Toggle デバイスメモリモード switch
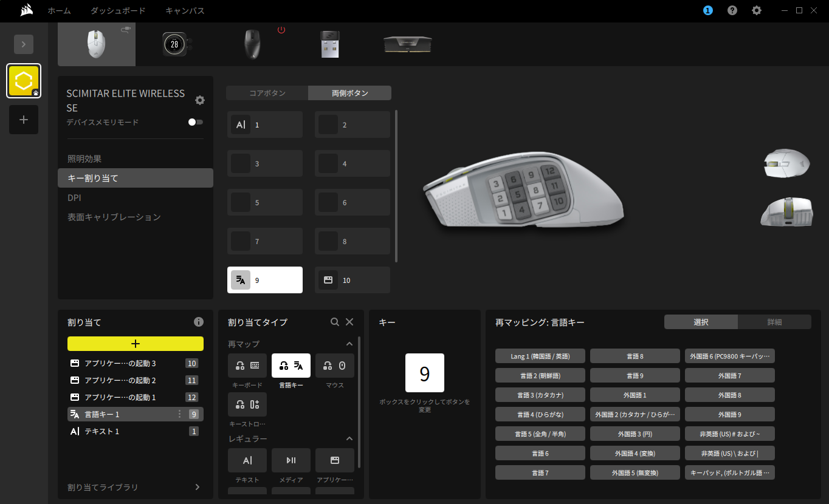The height and width of the screenshot is (504, 829). 196,122
